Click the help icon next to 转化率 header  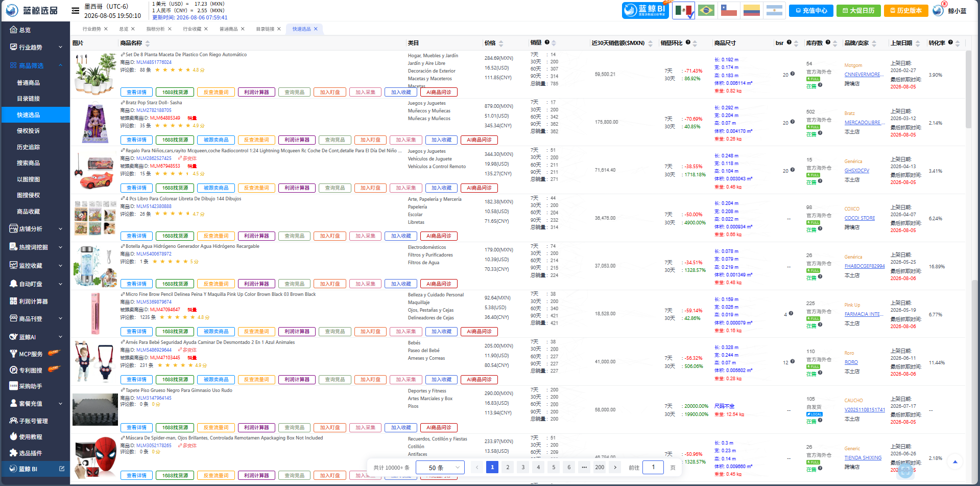(950, 42)
